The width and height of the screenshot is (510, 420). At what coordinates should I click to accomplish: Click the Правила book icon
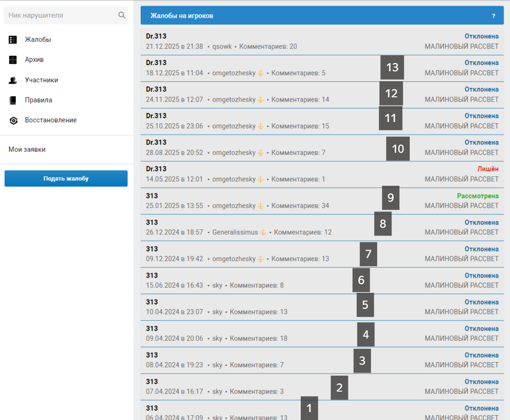click(x=13, y=100)
